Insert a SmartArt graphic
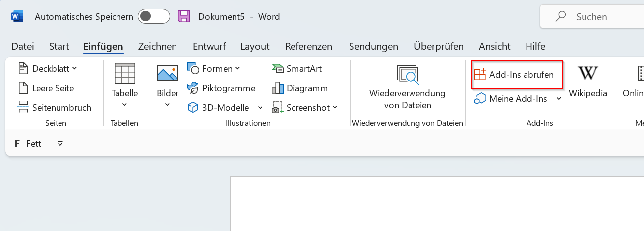The width and height of the screenshot is (644, 231). 297,68
